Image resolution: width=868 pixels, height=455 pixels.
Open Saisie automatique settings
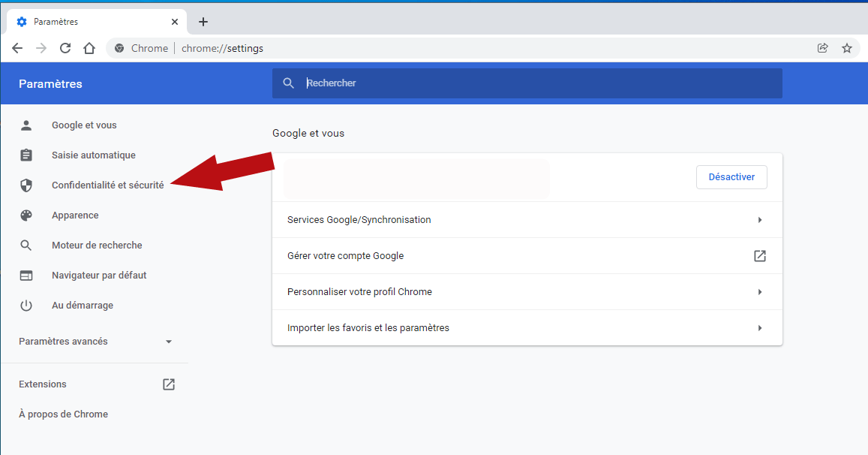(x=94, y=155)
